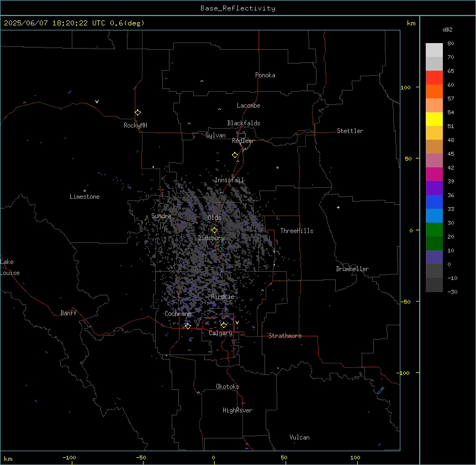
Task: Click the yellow V marker east of Calgary
Action: pos(237,323)
